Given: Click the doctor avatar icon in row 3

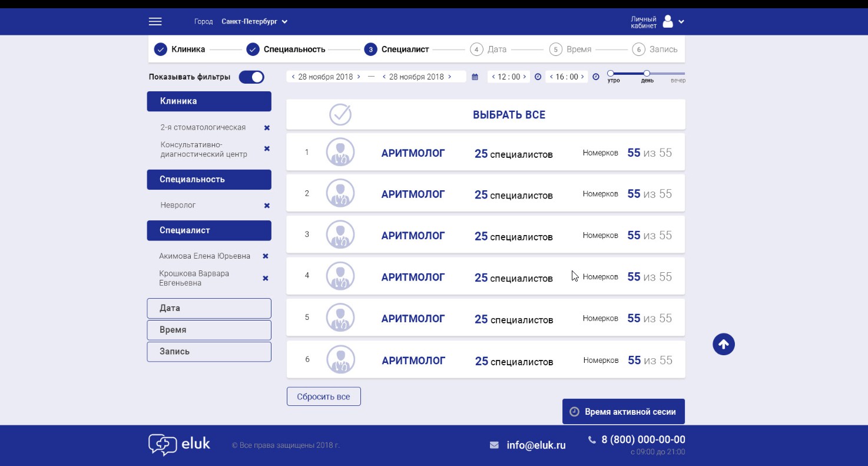Looking at the screenshot, I should (340, 234).
